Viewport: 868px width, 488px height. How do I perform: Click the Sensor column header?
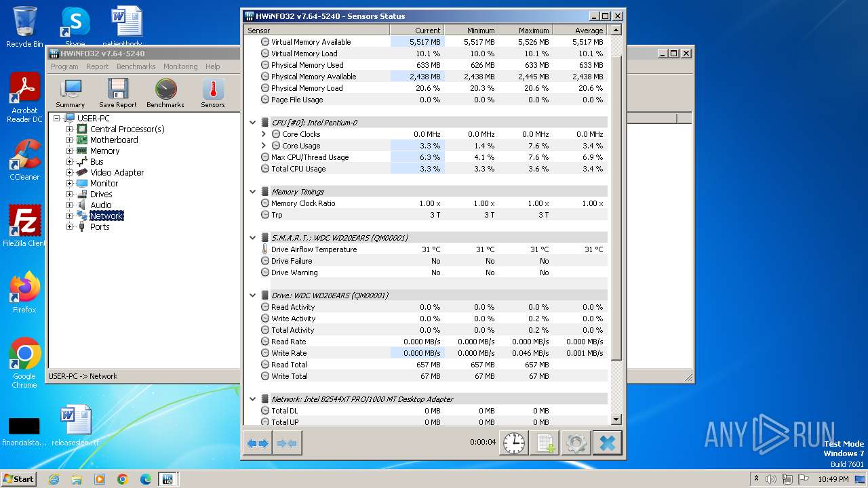coord(317,30)
